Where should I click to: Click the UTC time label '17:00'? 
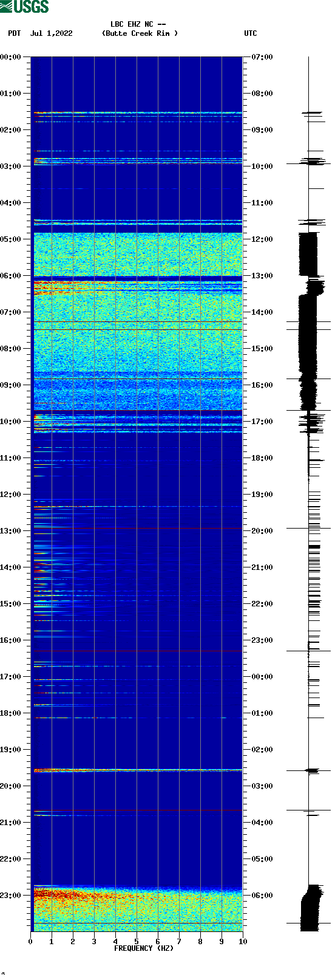262,422
